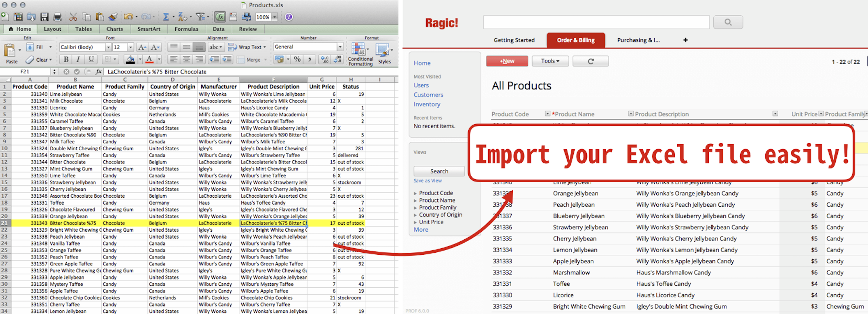Click the percent style button
868x314 pixels.
[297, 59]
